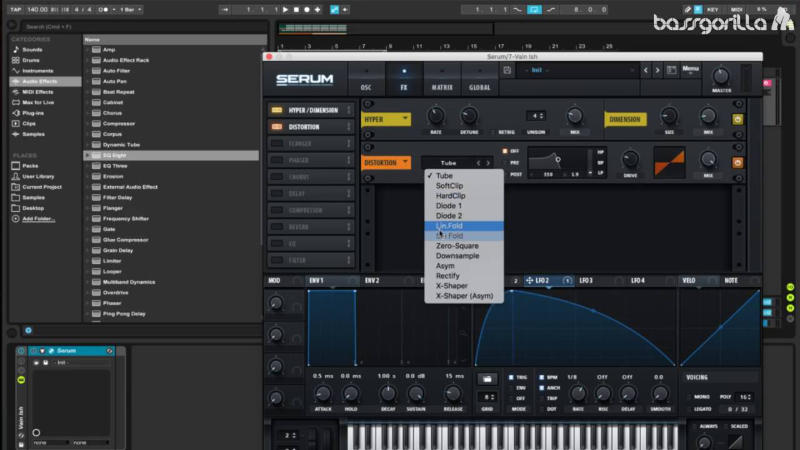Image resolution: width=800 pixels, height=450 pixels.
Task: Enable the Reverb effect slot
Action: point(277,227)
